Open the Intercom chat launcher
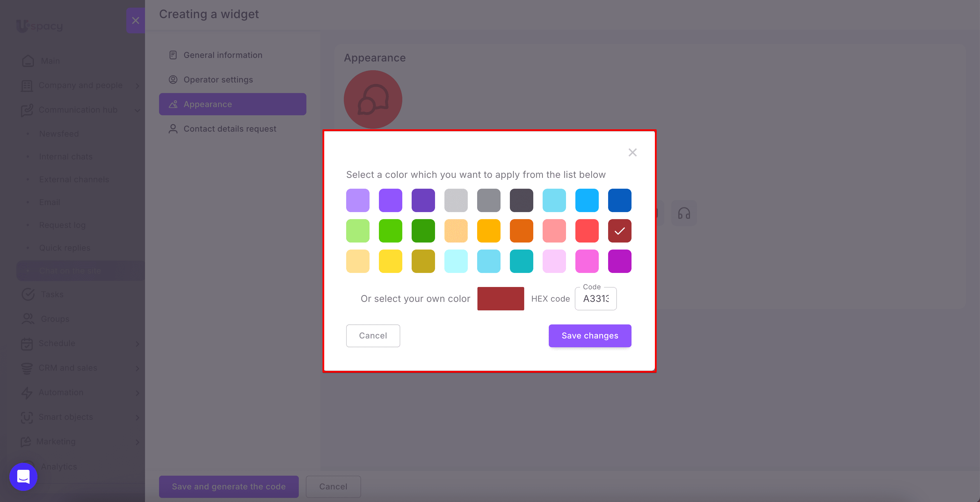This screenshot has height=502, width=980. [23, 477]
